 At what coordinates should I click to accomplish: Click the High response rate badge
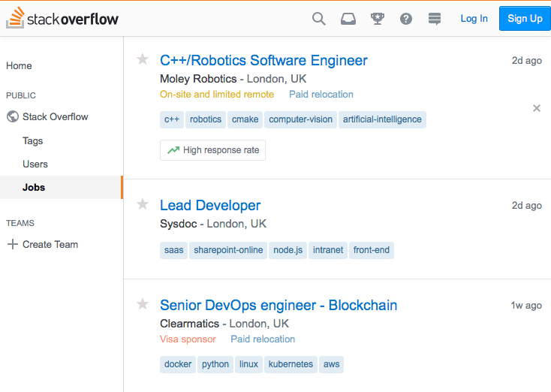coord(212,150)
